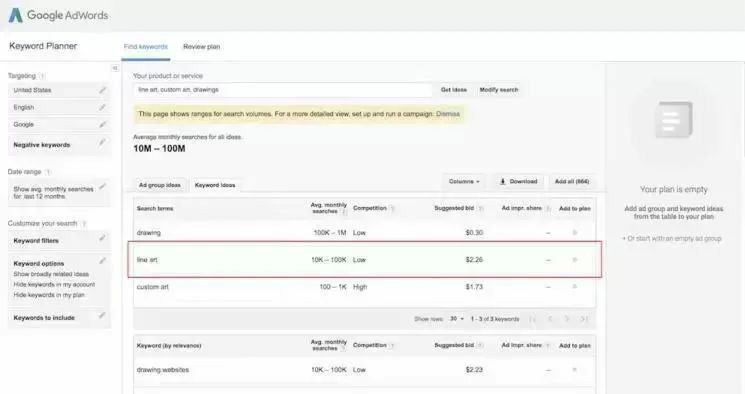
Task: Add 'drawing websites' keyword to plan
Action: (x=574, y=370)
